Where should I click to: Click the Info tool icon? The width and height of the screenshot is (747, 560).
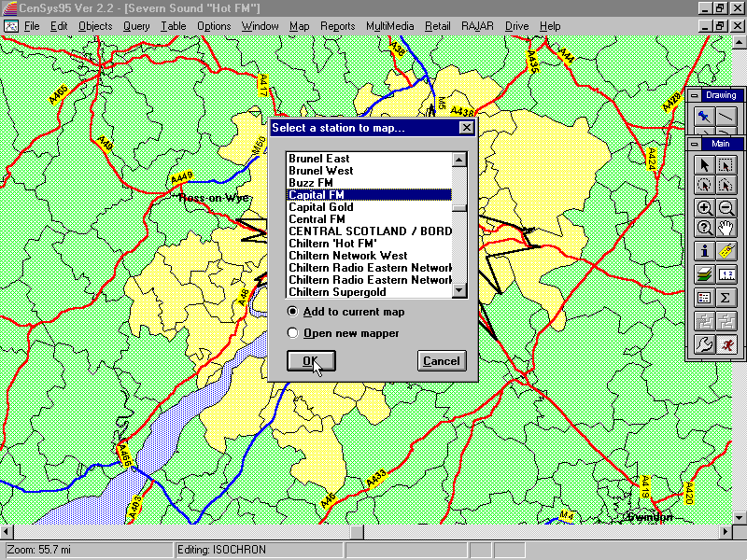tap(705, 251)
